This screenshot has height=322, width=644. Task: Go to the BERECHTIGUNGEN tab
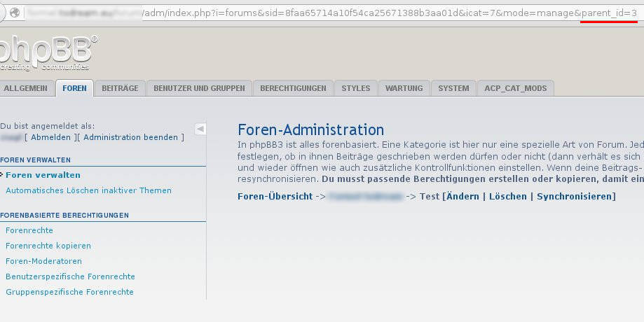point(293,88)
